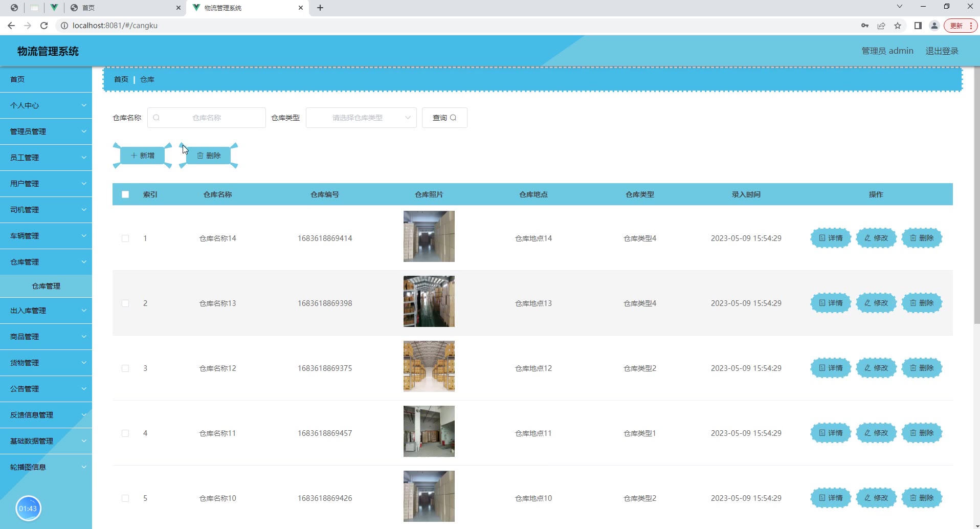Open browser side panel icon
This screenshot has width=980, height=529.
point(918,26)
